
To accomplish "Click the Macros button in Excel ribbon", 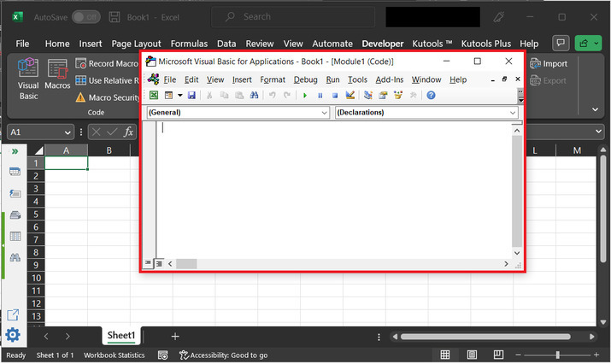I will tap(57, 74).
